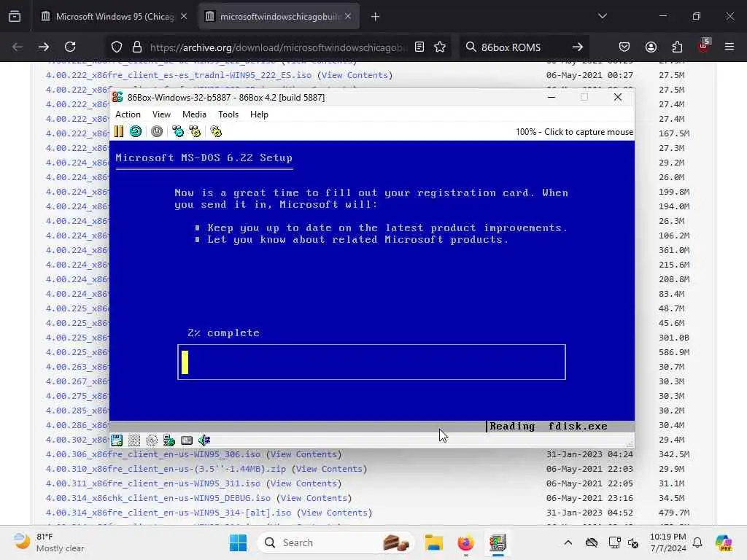This screenshot has height=560, width=747.
Task: Send Ctrl+Alt+Del toolbar icon
Action: 178,131
